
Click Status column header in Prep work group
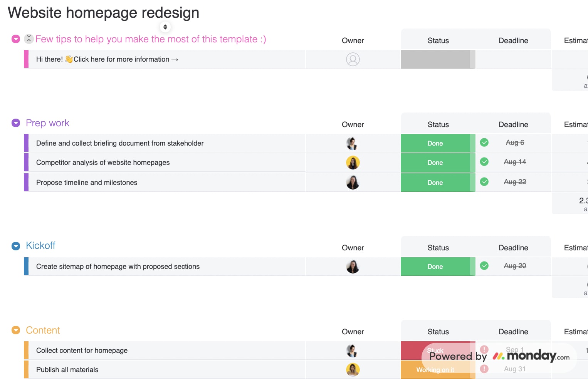tap(438, 124)
